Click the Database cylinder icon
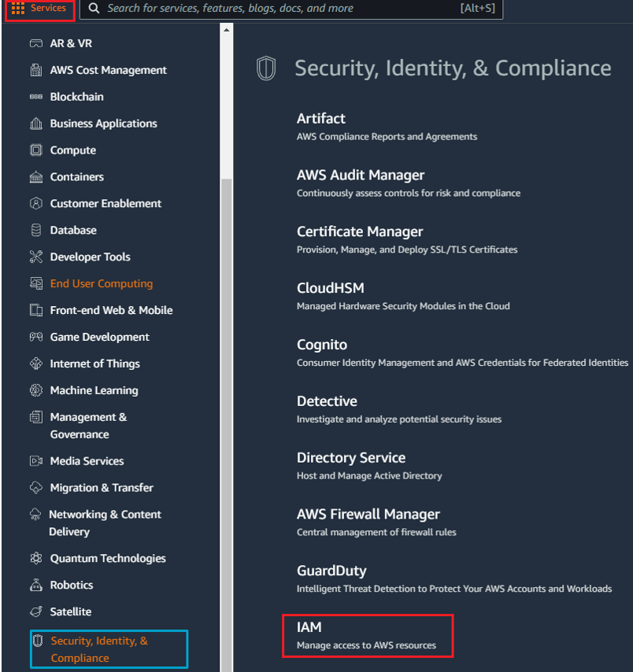 tap(36, 230)
